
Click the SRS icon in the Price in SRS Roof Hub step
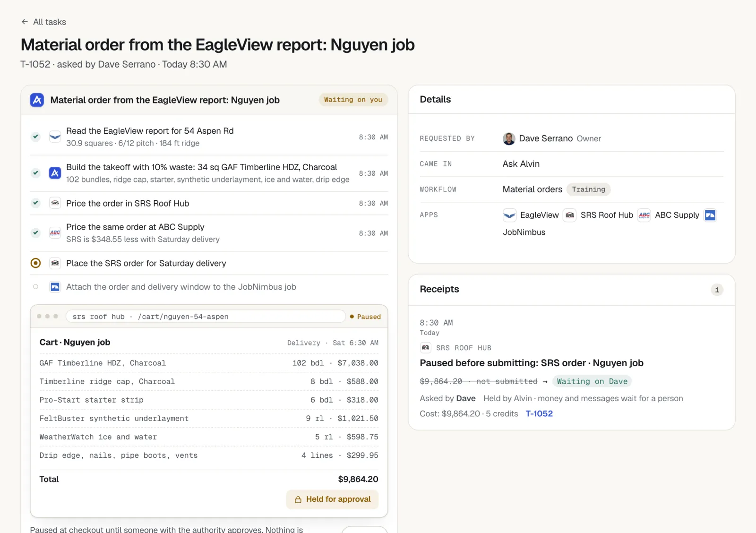(x=55, y=203)
